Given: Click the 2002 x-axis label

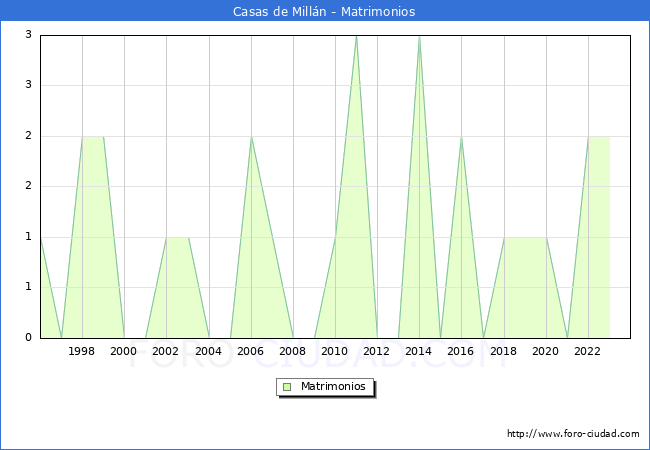Looking at the screenshot, I should [x=165, y=351].
